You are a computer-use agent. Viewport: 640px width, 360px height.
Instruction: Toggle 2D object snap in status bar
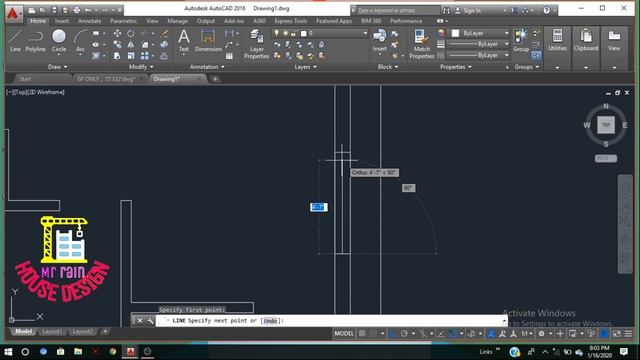(x=453, y=334)
